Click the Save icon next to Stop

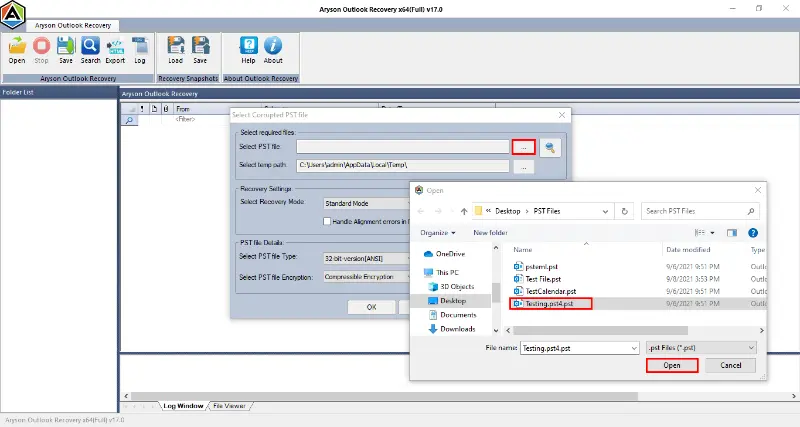[66, 50]
